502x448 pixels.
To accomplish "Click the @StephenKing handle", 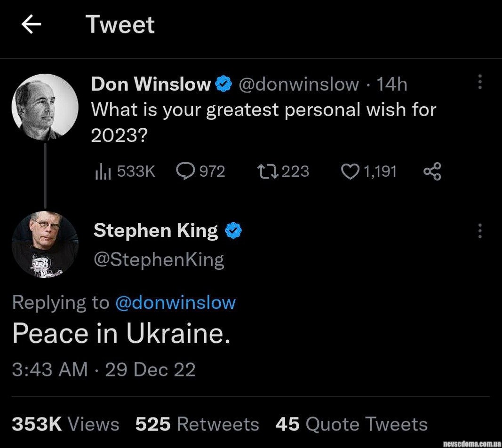I will tap(159, 259).
